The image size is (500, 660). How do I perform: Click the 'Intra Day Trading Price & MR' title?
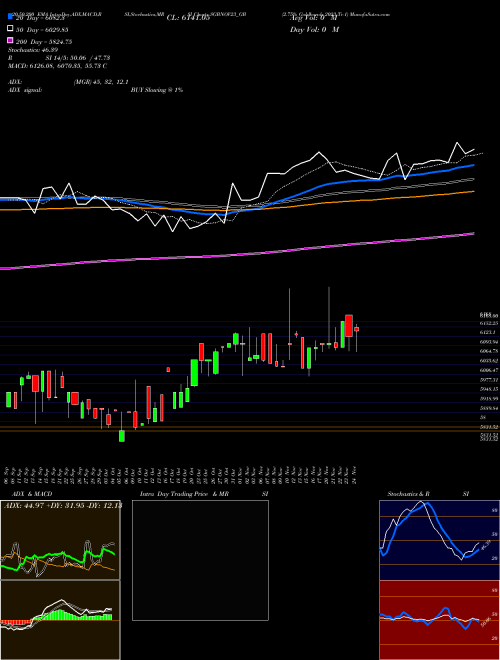point(184,494)
